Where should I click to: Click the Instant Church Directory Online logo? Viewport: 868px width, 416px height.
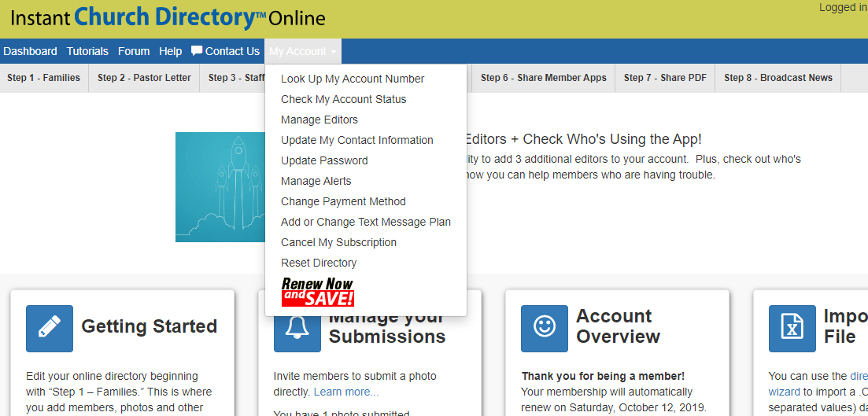[168, 18]
